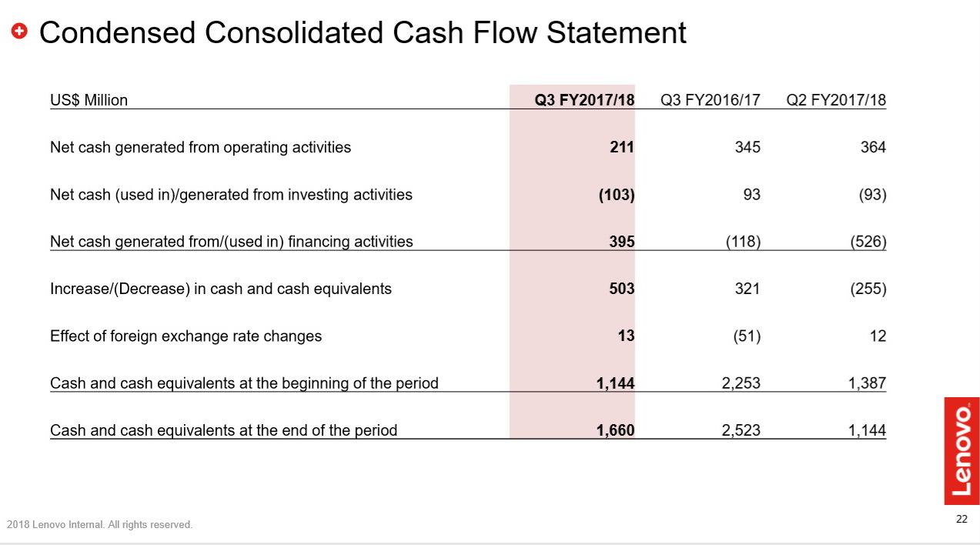Click the cash at beginning of period label
Image resolution: width=980 pixels, height=545 pixels.
(244, 383)
